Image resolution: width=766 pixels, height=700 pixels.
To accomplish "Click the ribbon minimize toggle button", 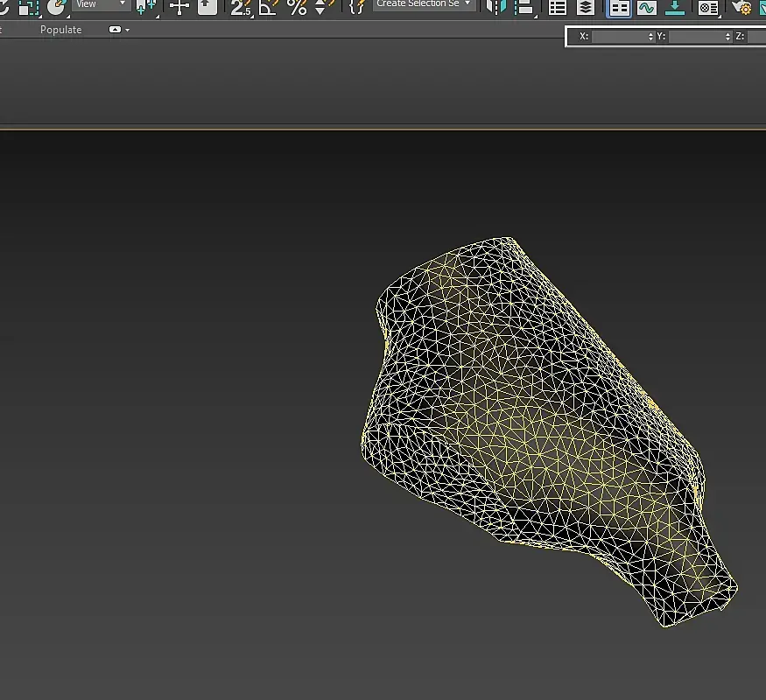I will point(115,30).
